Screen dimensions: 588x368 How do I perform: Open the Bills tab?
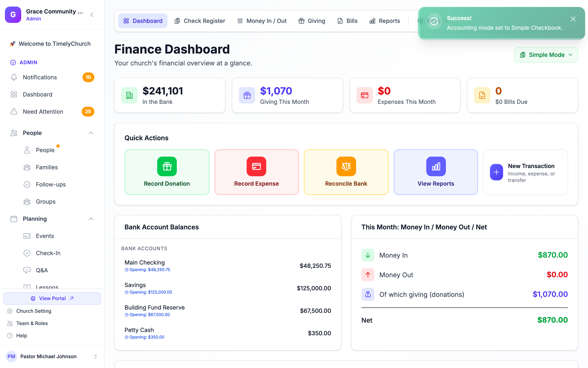coord(347,21)
